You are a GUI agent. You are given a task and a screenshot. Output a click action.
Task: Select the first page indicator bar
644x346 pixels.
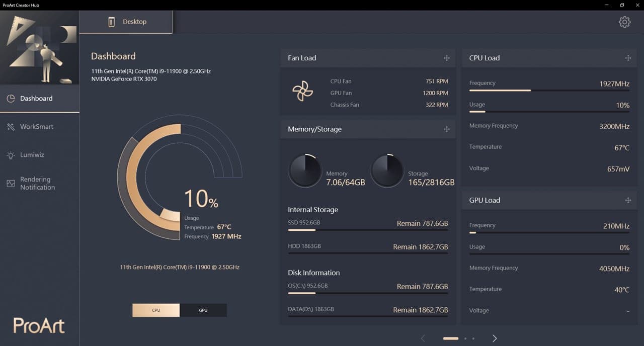tap(451, 338)
